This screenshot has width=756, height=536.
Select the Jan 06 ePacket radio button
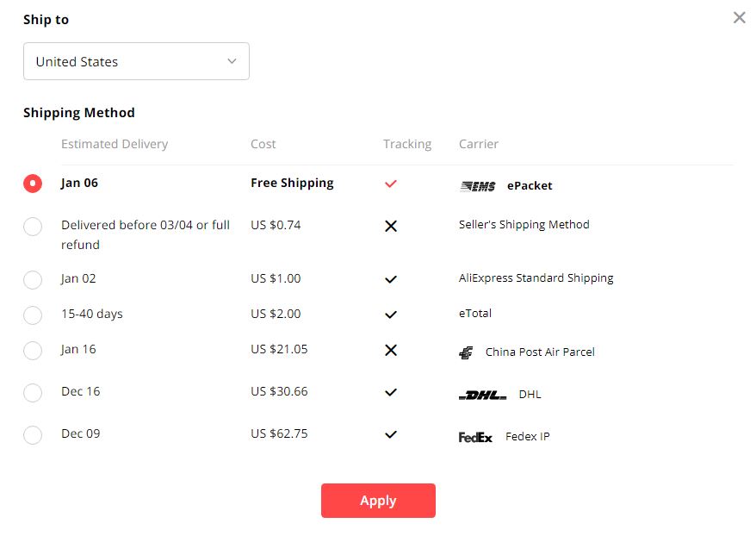coord(33,184)
